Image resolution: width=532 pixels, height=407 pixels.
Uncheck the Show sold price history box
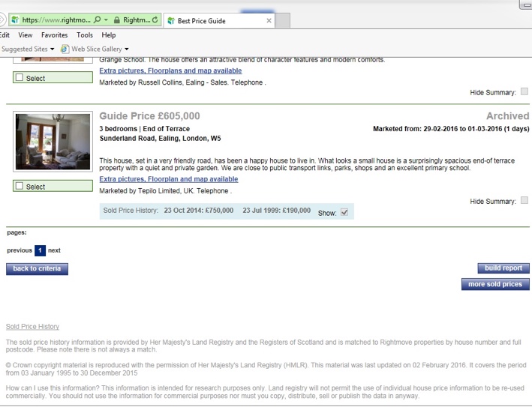[344, 212]
